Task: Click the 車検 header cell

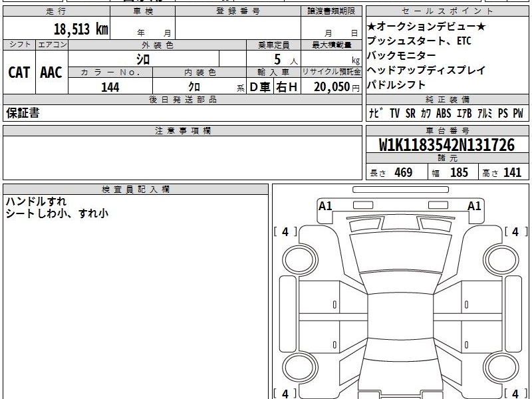Action: click(x=143, y=11)
